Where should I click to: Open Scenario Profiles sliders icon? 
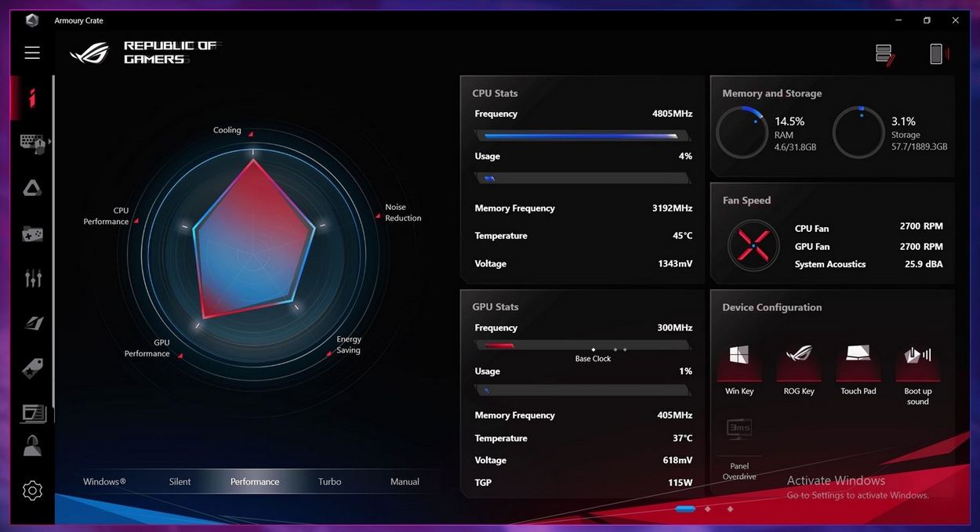32,278
